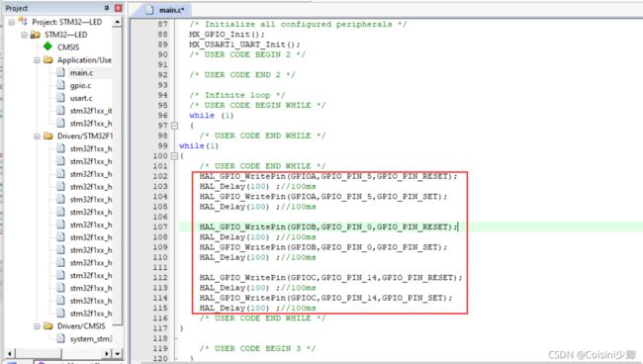Open gpio.c from the project tree
The width and height of the screenshot is (643, 364).
(80, 85)
